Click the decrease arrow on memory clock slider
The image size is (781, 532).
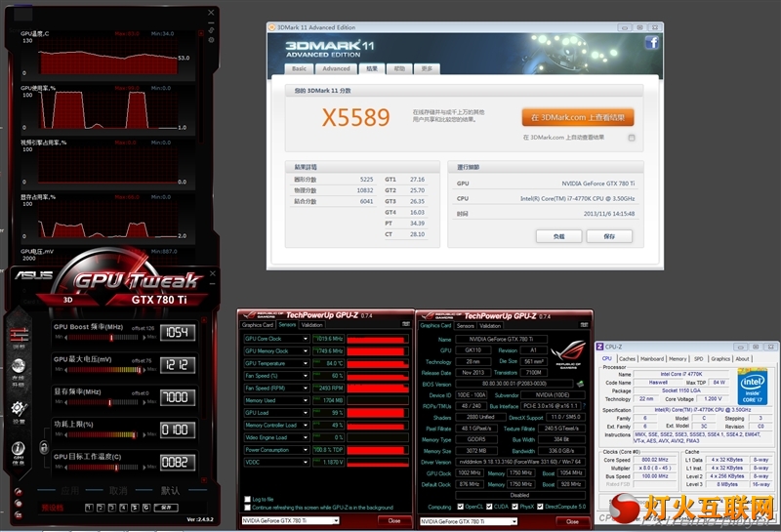(x=66, y=402)
